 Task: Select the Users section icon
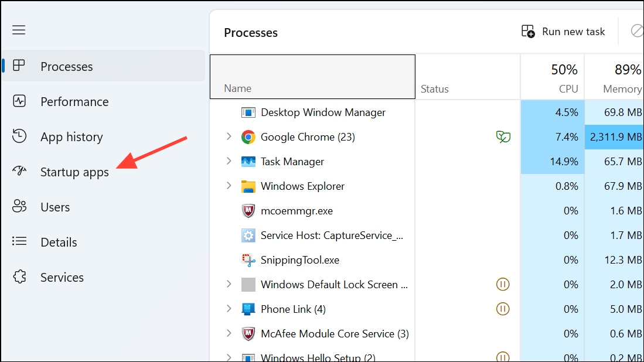tap(19, 207)
